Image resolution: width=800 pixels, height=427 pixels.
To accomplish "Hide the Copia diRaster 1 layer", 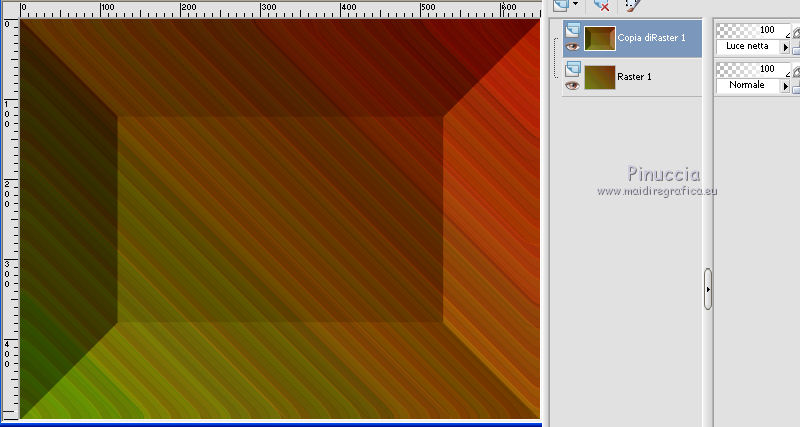I will 572,46.
